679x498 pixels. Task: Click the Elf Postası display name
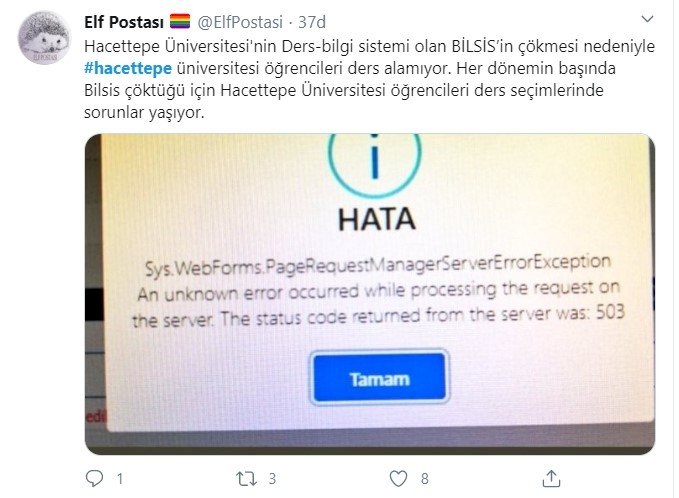point(124,22)
